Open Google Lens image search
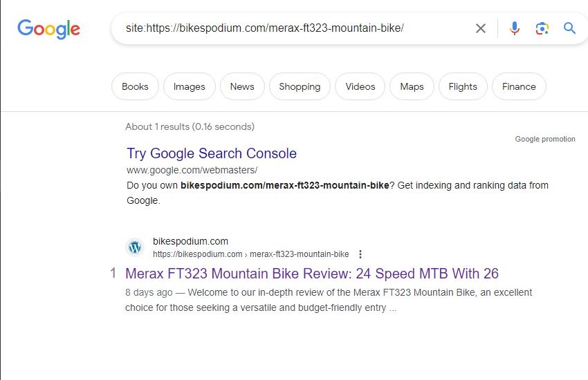 point(542,28)
